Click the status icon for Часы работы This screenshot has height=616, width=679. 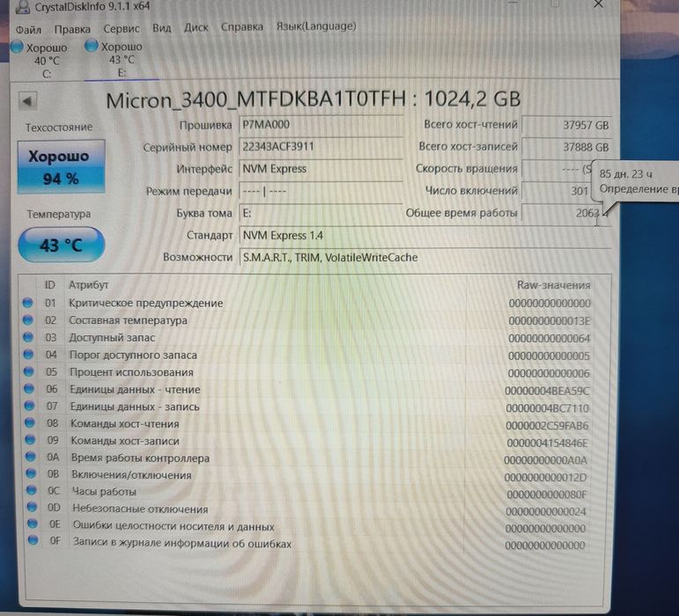pos(32,490)
